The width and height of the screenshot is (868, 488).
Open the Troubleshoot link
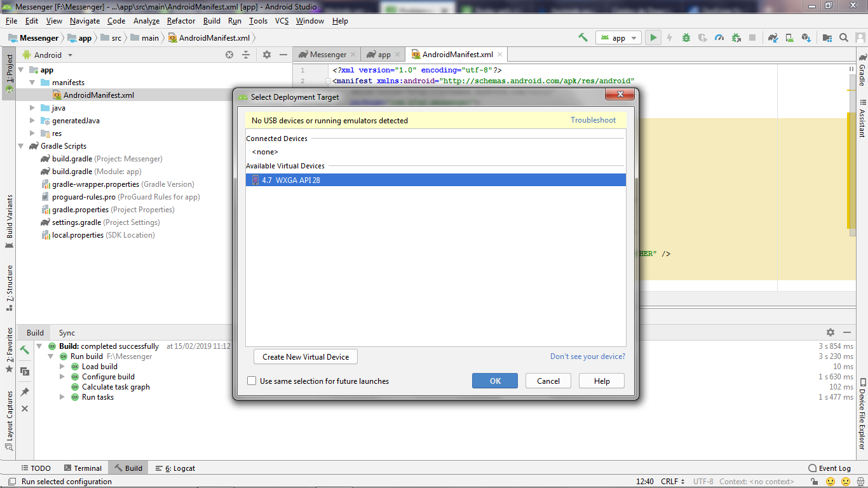tap(593, 120)
